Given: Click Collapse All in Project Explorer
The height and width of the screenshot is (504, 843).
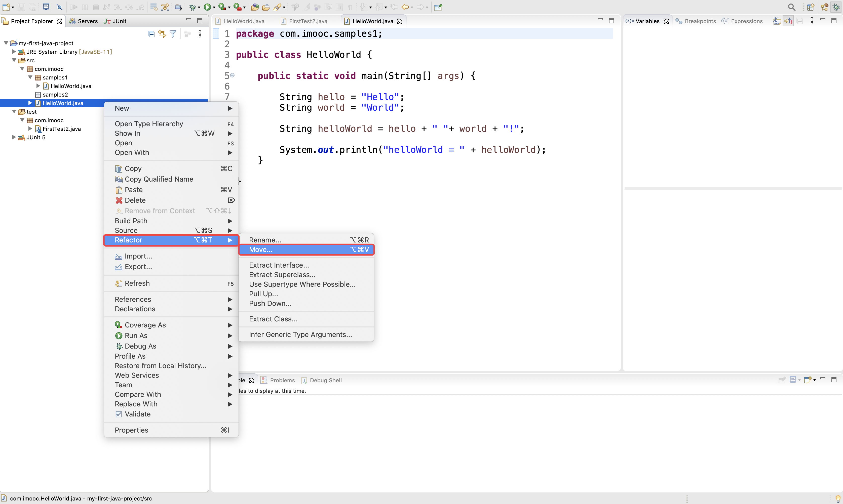Looking at the screenshot, I should [151, 34].
